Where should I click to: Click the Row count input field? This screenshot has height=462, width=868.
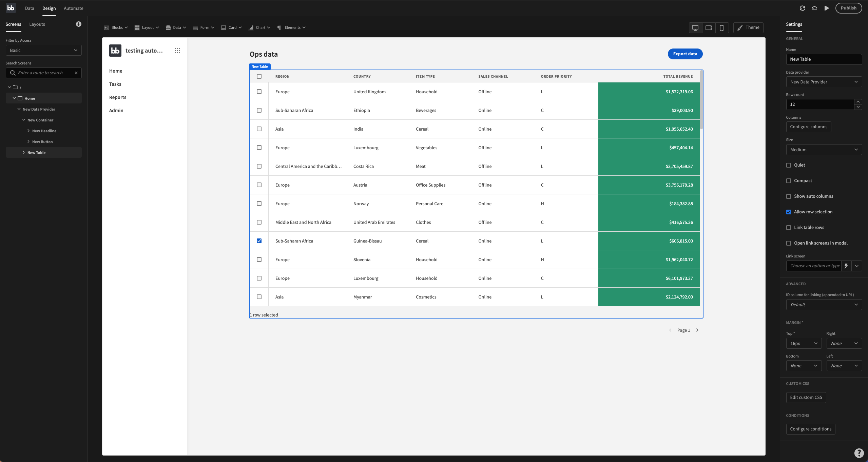pyautogui.click(x=819, y=104)
